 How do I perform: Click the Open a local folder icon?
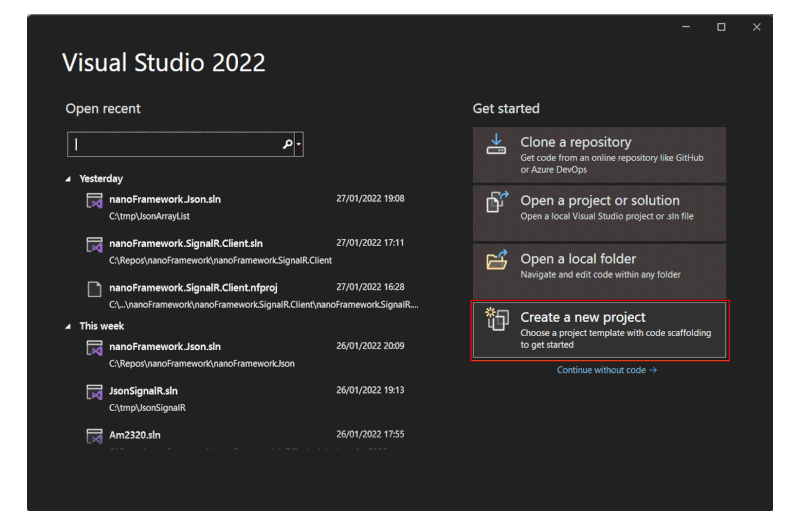click(497, 260)
